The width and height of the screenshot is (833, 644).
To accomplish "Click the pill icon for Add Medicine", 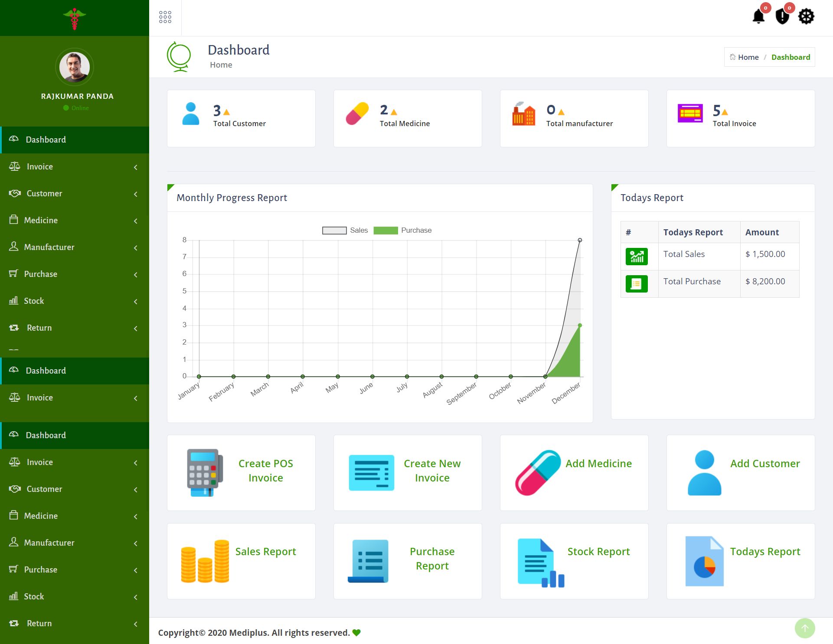I will pyautogui.click(x=538, y=472).
